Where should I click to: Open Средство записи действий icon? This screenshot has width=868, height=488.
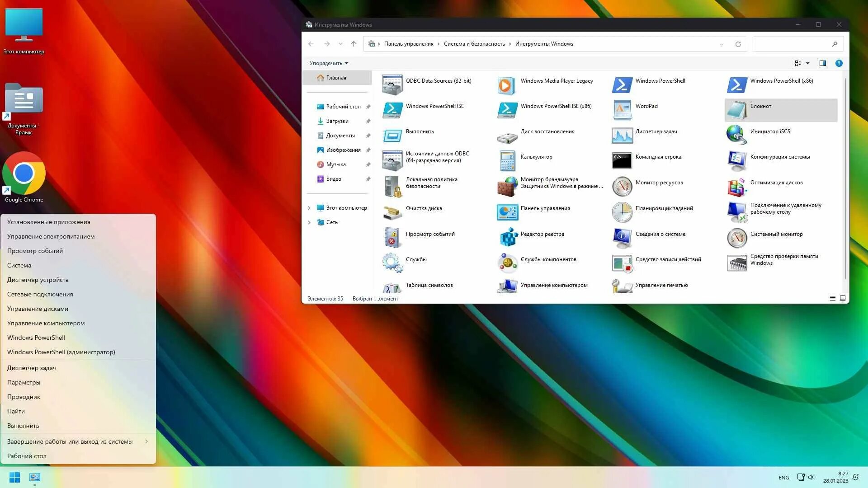point(622,263)
